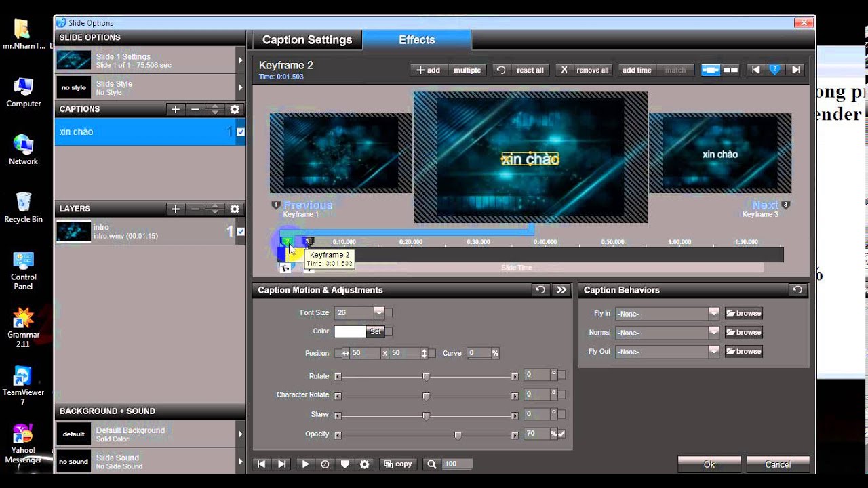The width and height of the screenshot is (868, 488).
Task: Jump to next keyframe in top toolbar
Action: point(796,70)
